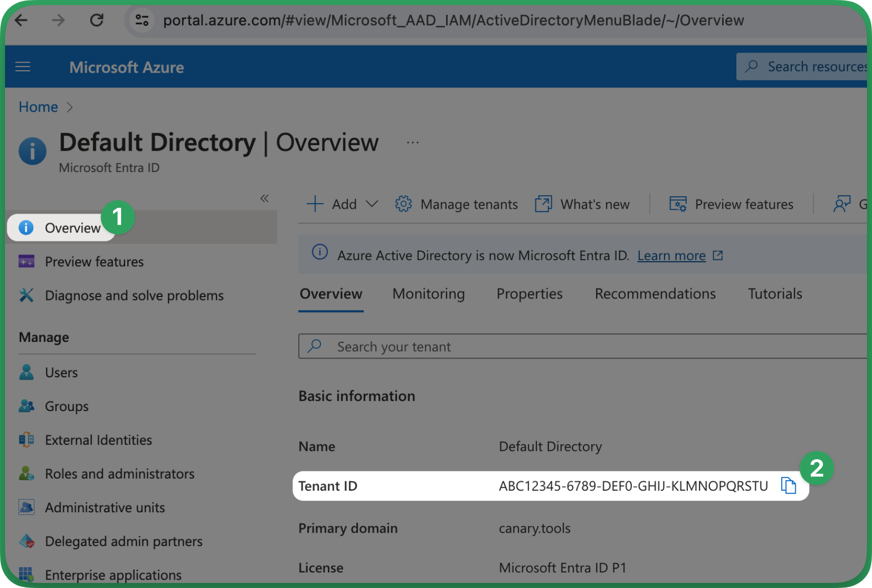Click the Microsoft Entra ID P1 license value
Image resolution: width=872 pixels, height=588 pixels.
[x=562, y=568]
